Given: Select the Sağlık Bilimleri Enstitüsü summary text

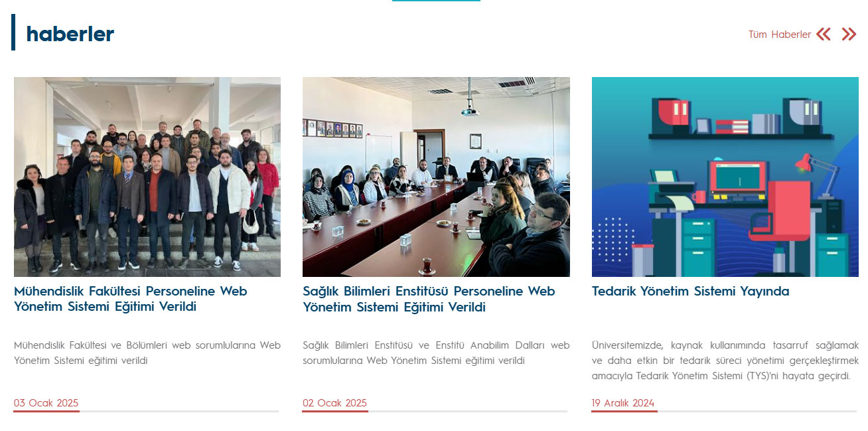Looking at the screenshot, I should pos(436,353).
